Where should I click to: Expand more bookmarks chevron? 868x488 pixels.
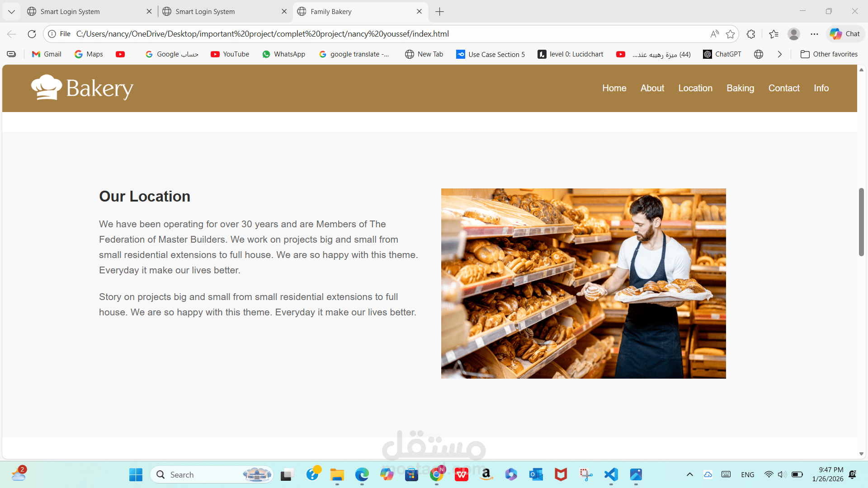tap(779, 54)
